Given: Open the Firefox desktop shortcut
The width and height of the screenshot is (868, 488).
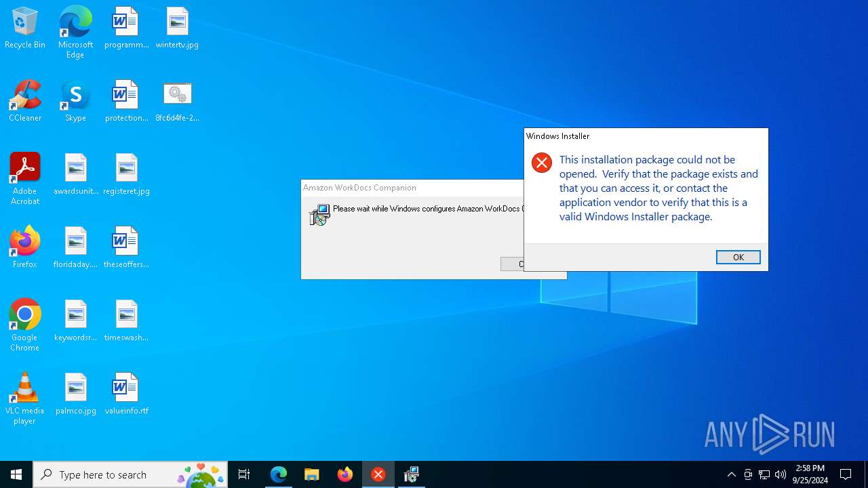Looking at the screenshot, I should [25, 248].
